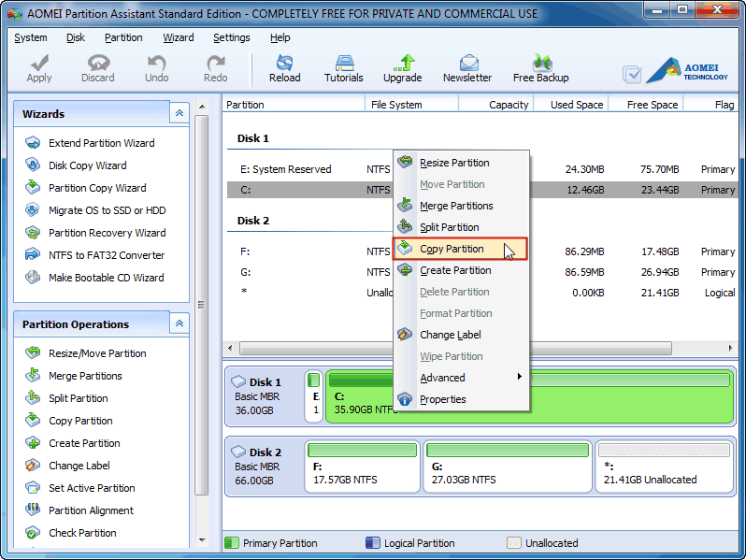The image size is (746, 560).
Task: Click Create Partition in the left sidebar
Action: tap(84, 443)
